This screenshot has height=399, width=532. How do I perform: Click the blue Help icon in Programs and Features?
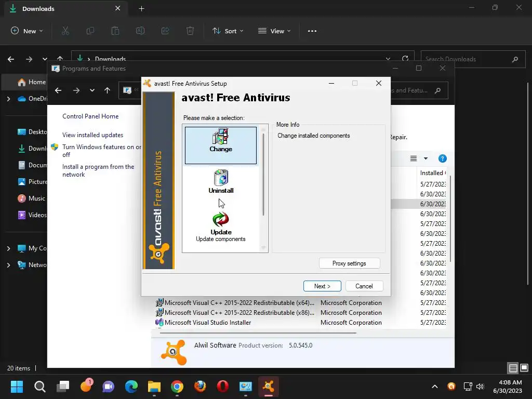pyautogui.click(x=443, y=158)
